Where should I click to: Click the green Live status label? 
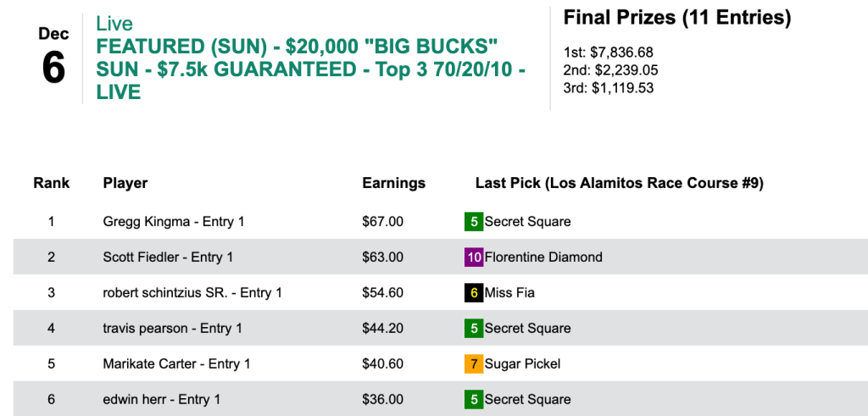(x=114, y=24)
